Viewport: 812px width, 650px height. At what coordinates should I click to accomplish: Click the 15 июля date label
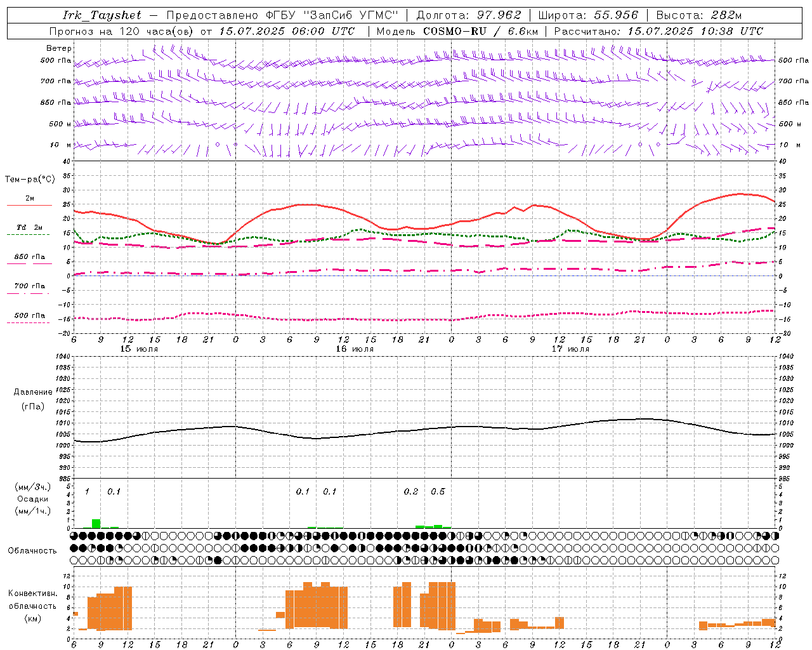point(139,349)
